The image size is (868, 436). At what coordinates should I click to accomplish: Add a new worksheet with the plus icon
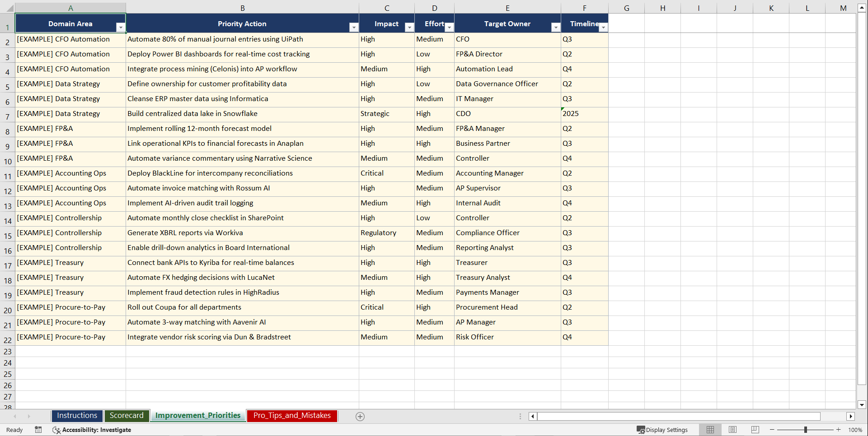coord(360,417)
